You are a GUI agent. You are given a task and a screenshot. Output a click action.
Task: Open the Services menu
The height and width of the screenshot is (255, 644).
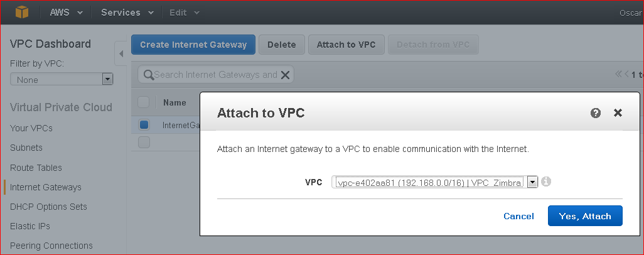click(x=127, y=13)
